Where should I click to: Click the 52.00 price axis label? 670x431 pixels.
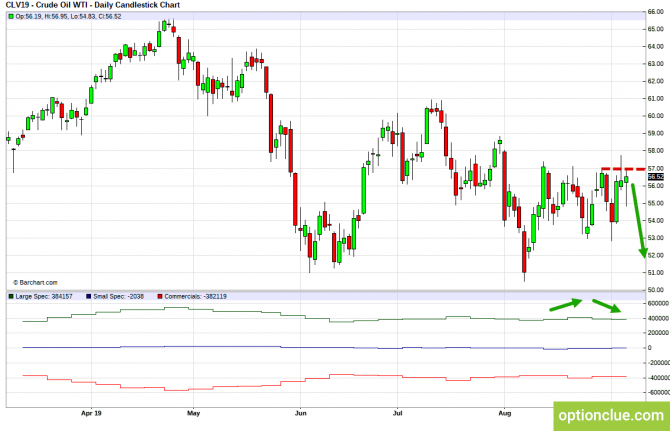click(x=655, y=255)
